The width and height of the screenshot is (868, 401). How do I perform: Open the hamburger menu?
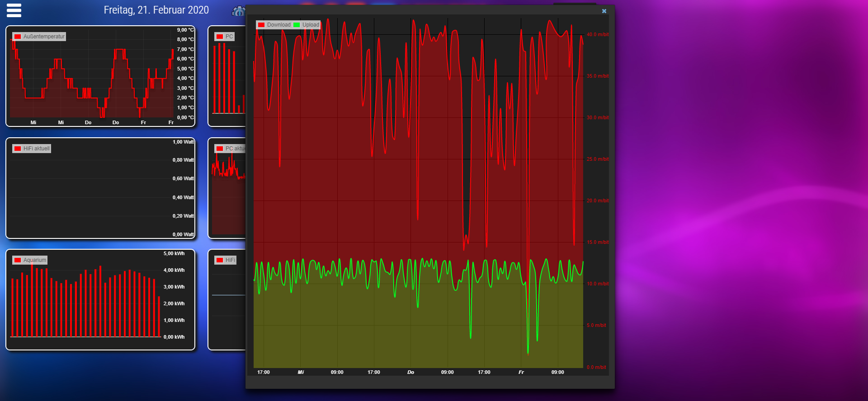pyautogui.click(x=14, y=10)
